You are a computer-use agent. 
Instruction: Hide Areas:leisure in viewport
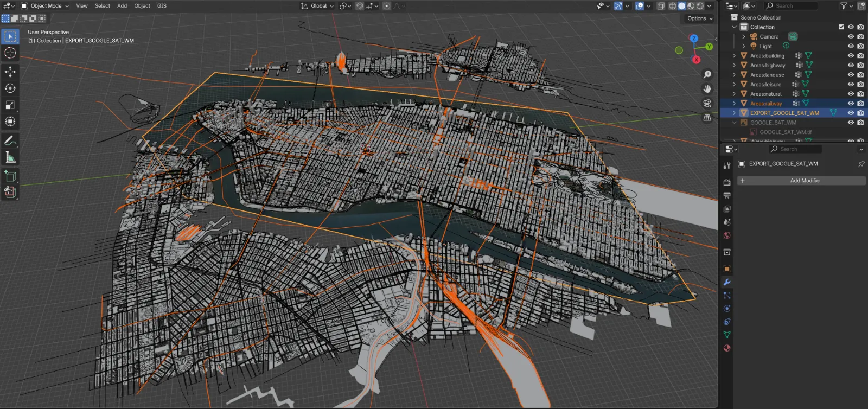851,84
